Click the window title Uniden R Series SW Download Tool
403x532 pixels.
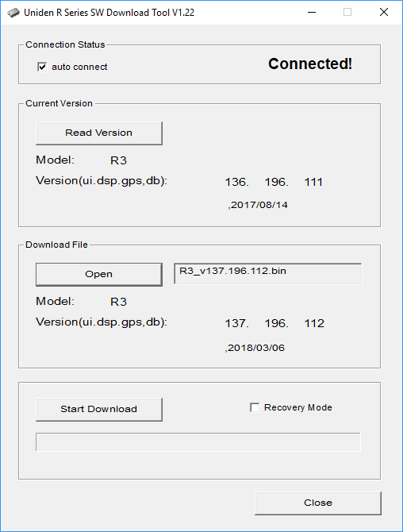click(109, 13)
